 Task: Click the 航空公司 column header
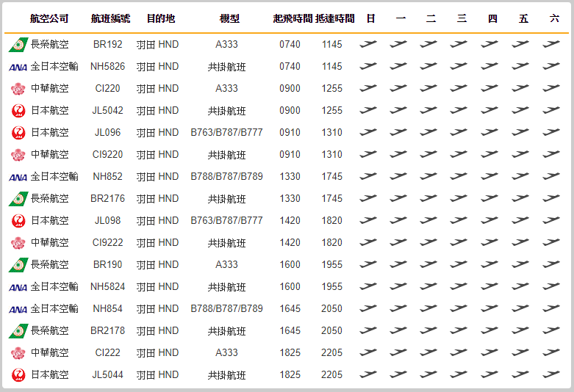pos(49,18)
